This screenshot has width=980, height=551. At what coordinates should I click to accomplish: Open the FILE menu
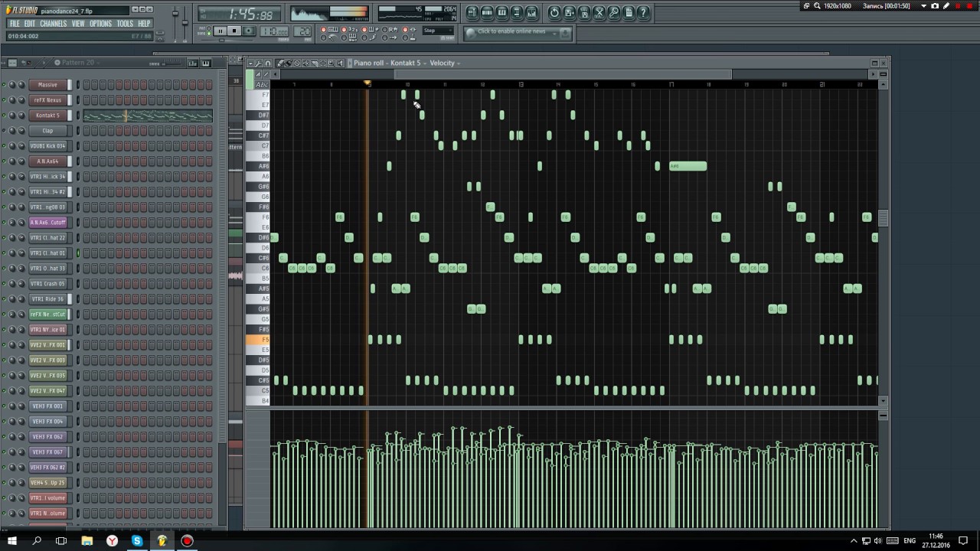click(15, 24)
